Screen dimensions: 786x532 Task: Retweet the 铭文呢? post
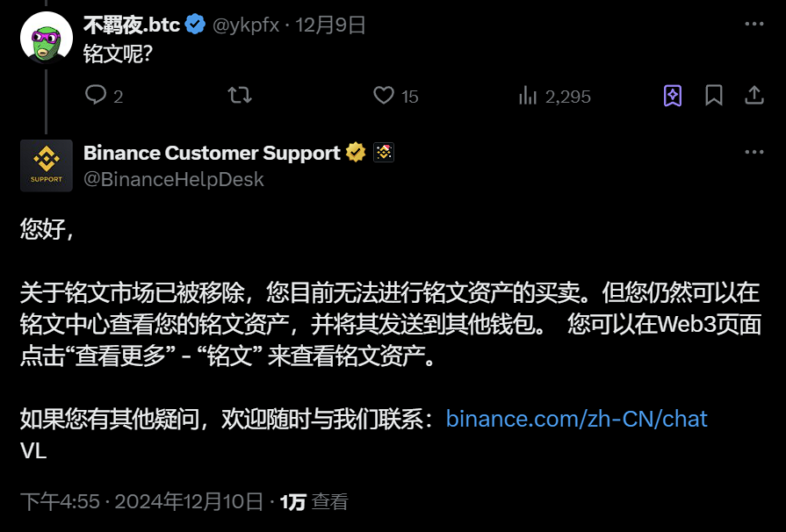pyautogui.click(x=239, y=95)
